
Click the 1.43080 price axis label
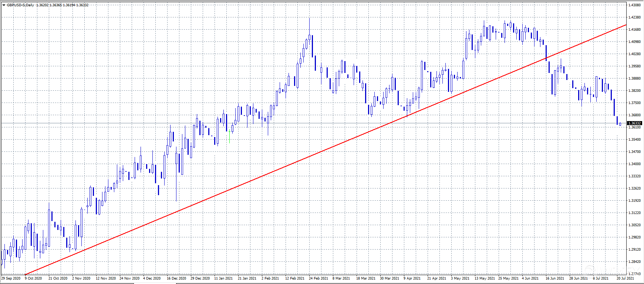[635, 5]
